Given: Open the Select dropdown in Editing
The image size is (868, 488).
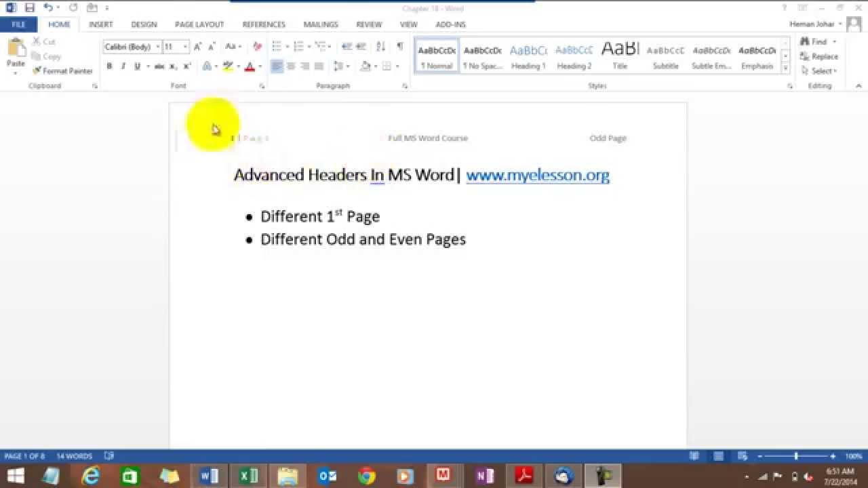Looking at the screenshot, I should (818, 71).
